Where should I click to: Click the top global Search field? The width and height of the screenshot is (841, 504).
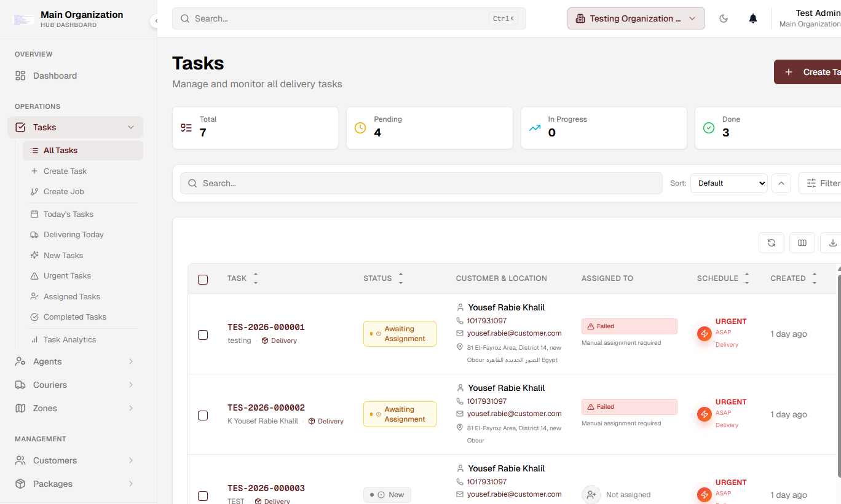point(349,18)
